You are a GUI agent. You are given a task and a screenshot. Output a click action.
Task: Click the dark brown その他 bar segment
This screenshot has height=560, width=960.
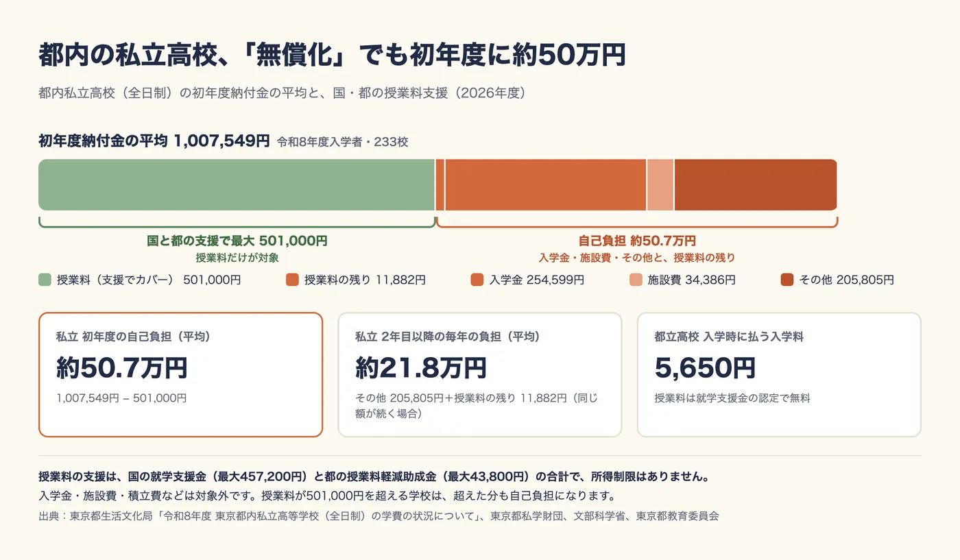click(756, 185)
